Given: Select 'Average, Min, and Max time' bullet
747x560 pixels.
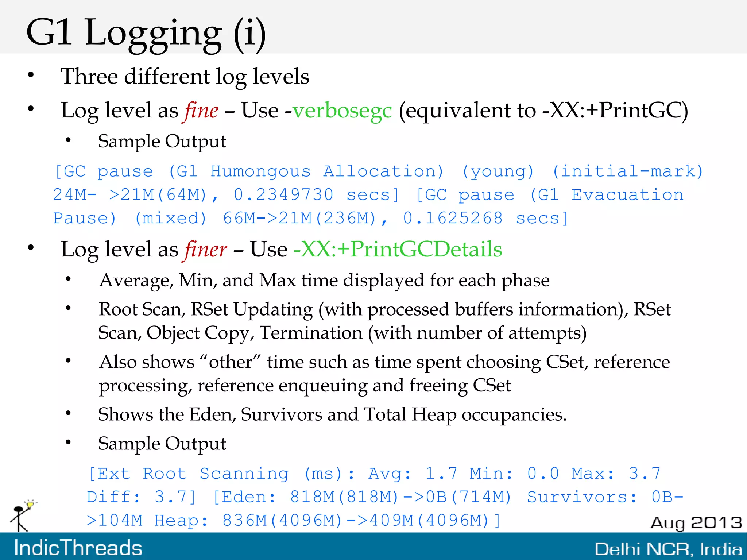Looking at the screenshot, I should (324, 281).
